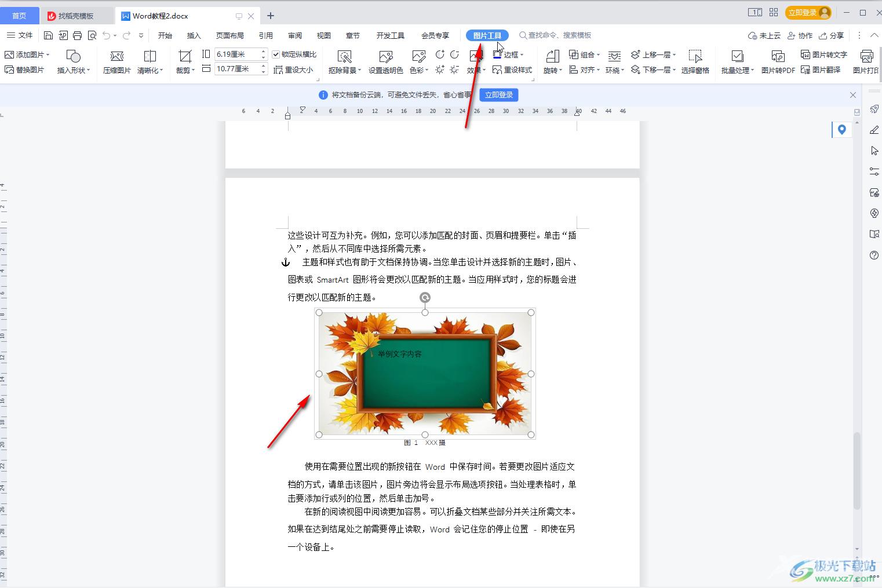Open Print Preview from quick access toolbar
The image size is (882, 588).
tap(92, 35)
